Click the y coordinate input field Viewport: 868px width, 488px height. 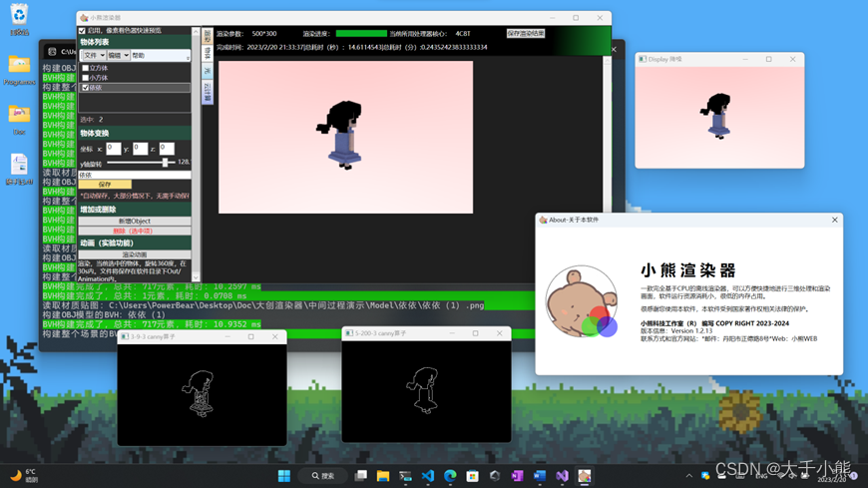[140, 149]
